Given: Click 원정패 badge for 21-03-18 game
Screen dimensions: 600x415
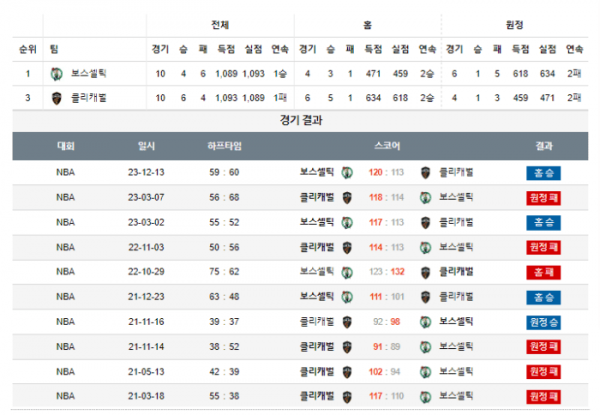Looking at the screenshot, I should [543, 397].
